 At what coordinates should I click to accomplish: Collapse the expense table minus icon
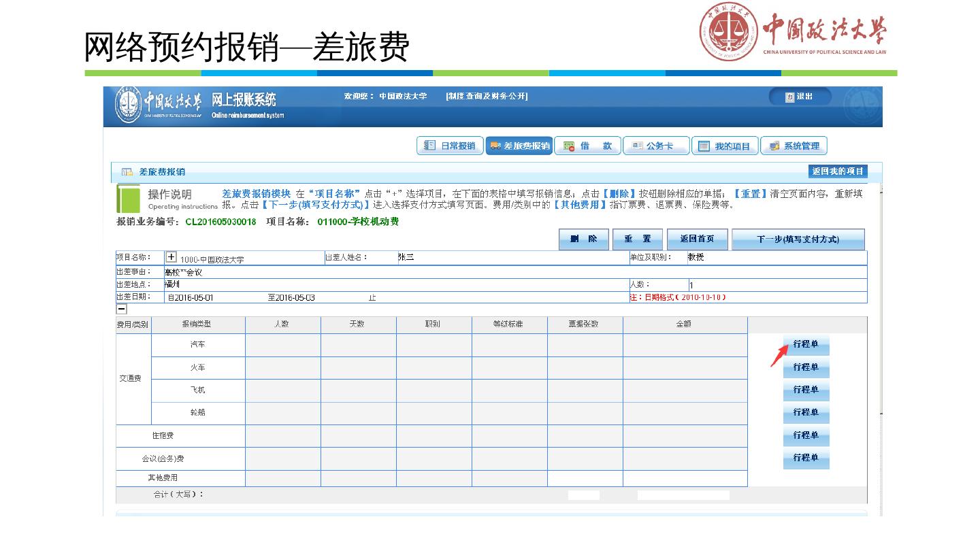point(122,309)
